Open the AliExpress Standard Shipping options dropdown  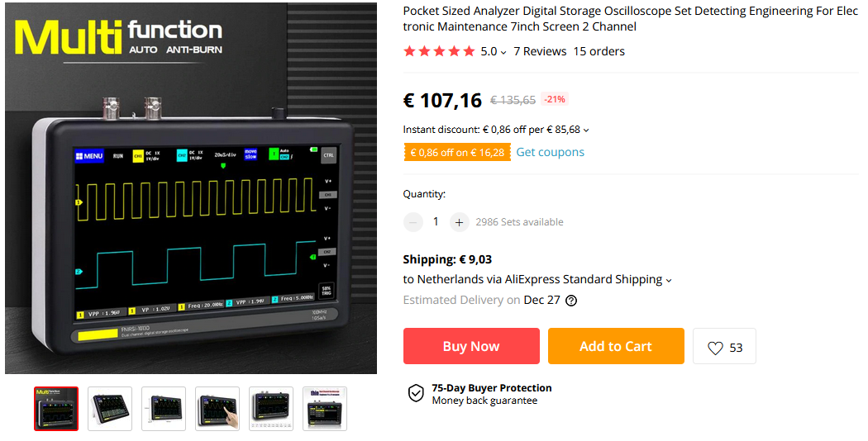tap(669, 281)
